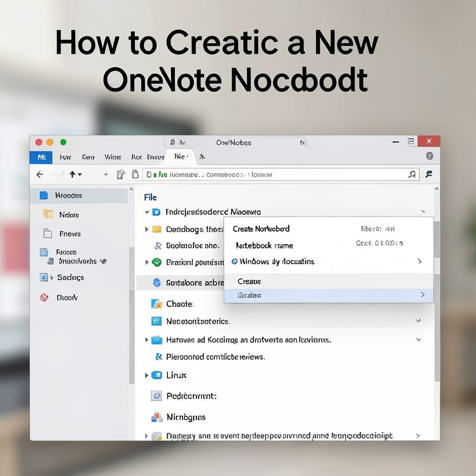Click the Pedrécrvrrot compass icon
The height and width of the screenshot is (476, 476).
click(x=156, y=396)
